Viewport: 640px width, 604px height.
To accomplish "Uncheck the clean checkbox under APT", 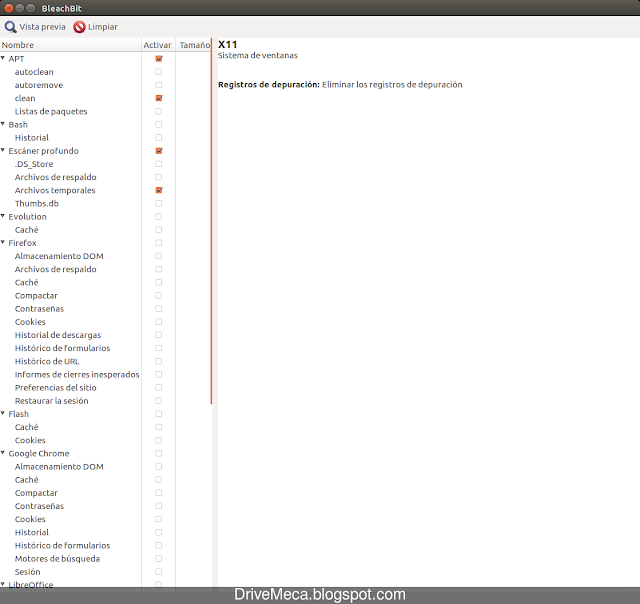I will click(159, 98).
